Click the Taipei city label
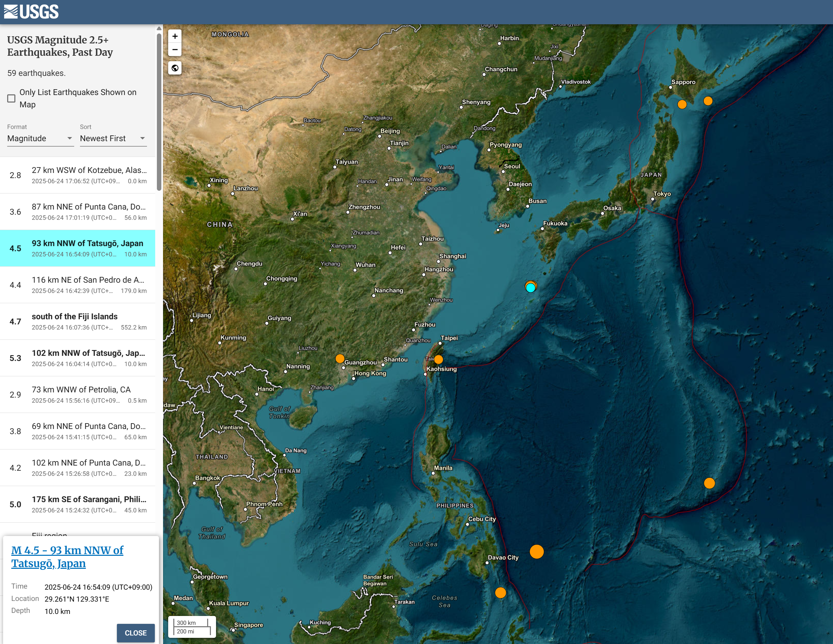The width and height of the screenshot is (833, 644). 449,338
